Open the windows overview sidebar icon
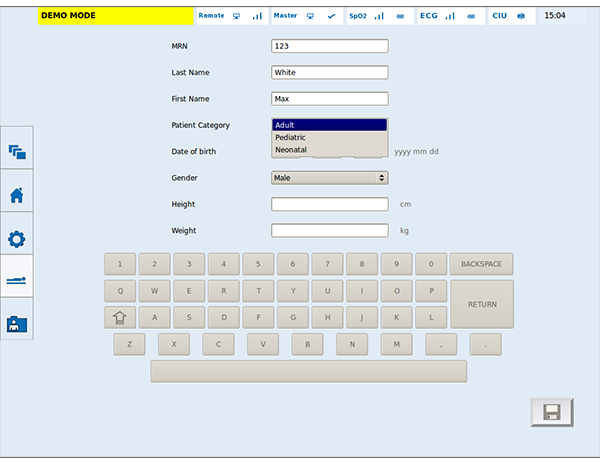The height and width of the screenshot is (464, 600). click(16, 152)
